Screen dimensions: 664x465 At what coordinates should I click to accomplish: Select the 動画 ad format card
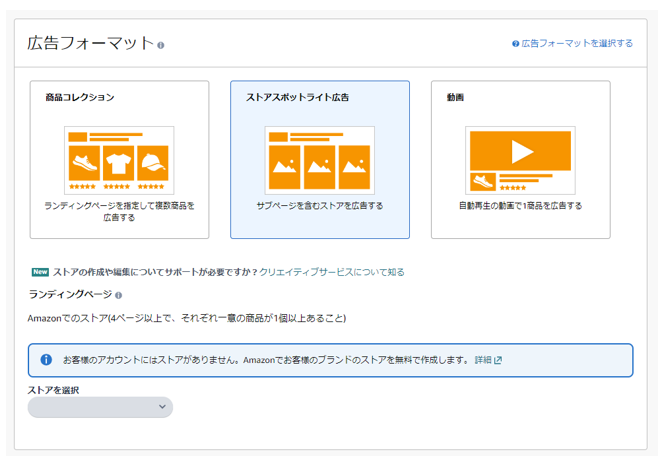click(520, 159)
